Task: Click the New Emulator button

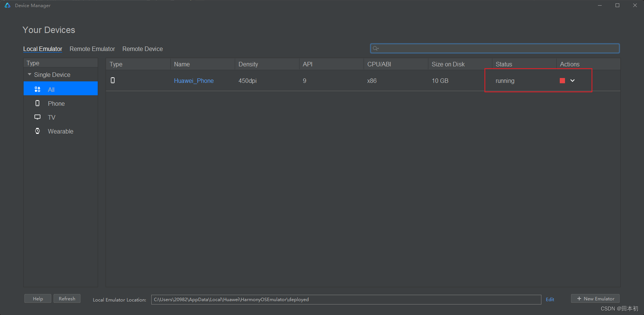Action: click(595, 298)
